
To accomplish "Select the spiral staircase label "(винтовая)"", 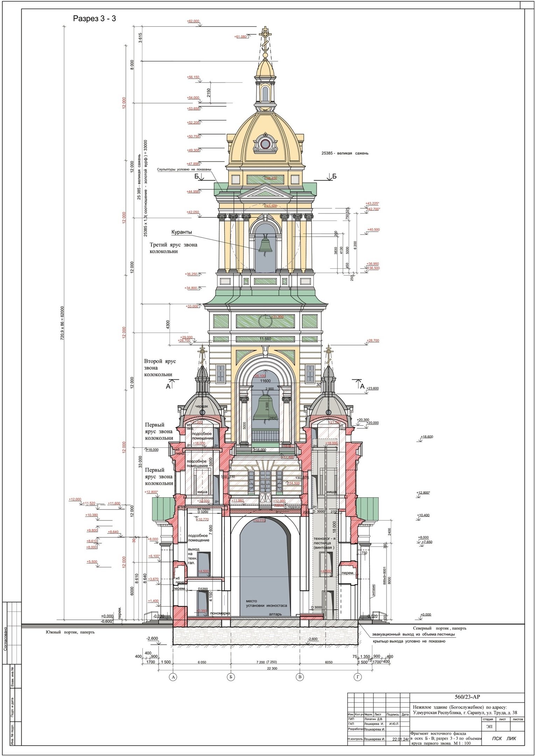I will click(x=324, y=547).
